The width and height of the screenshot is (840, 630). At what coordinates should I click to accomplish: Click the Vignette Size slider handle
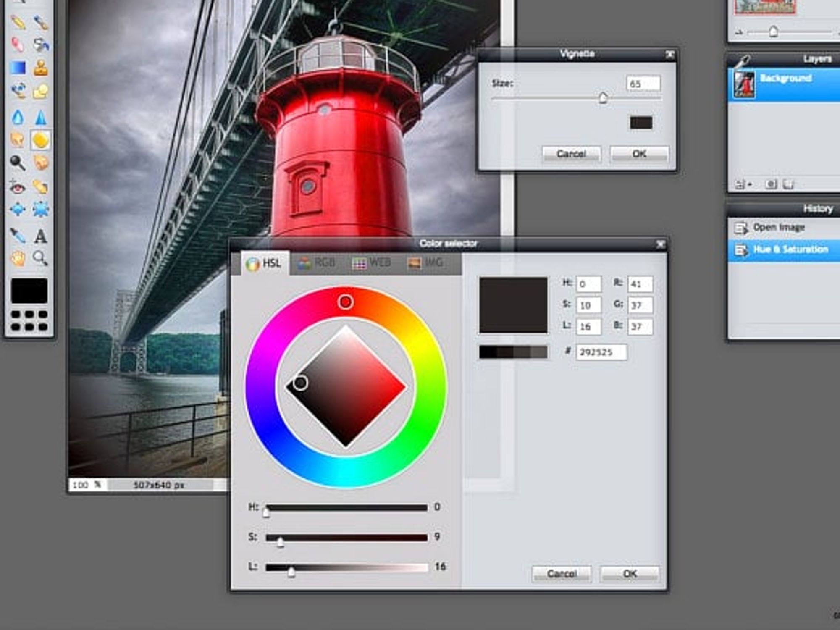(603, 98)
